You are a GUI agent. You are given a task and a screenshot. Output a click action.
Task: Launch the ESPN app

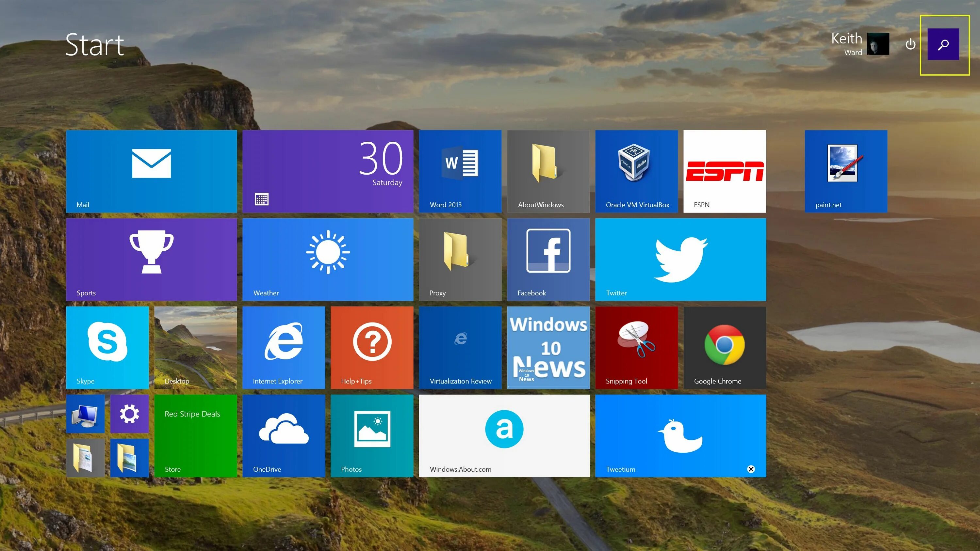(x=724, y=171)
